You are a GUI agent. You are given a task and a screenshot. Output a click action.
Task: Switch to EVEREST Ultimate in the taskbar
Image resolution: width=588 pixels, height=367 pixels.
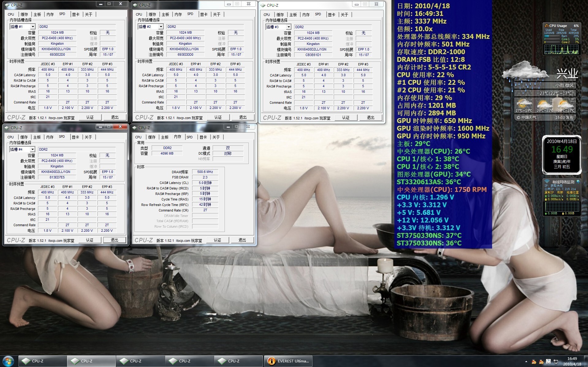pos(288,361)
